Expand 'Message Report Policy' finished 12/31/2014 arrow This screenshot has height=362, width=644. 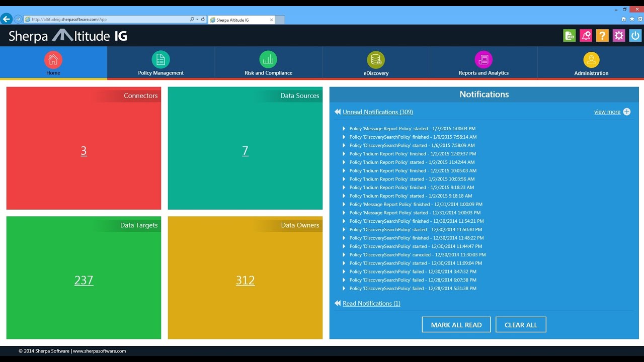pyautogui.click(x=344, y=204)
